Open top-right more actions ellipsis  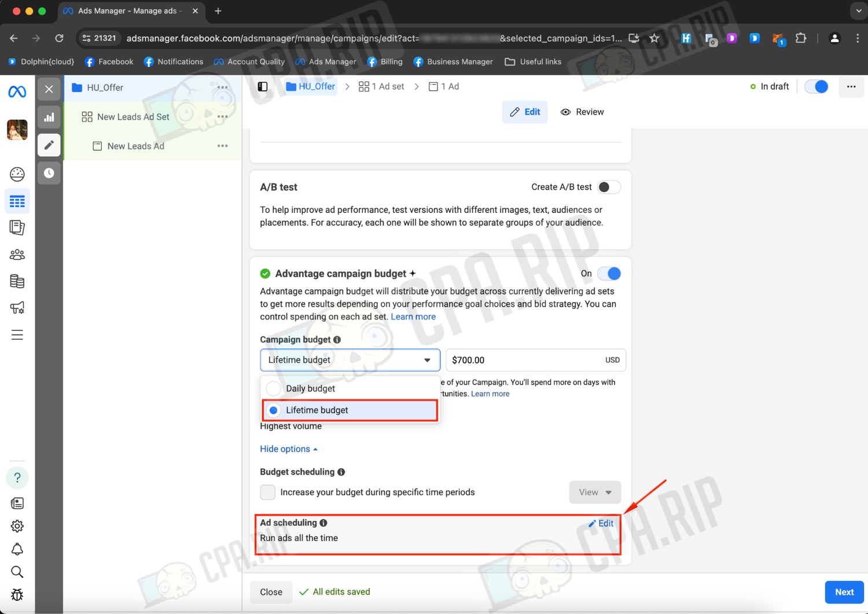point(851,87)
